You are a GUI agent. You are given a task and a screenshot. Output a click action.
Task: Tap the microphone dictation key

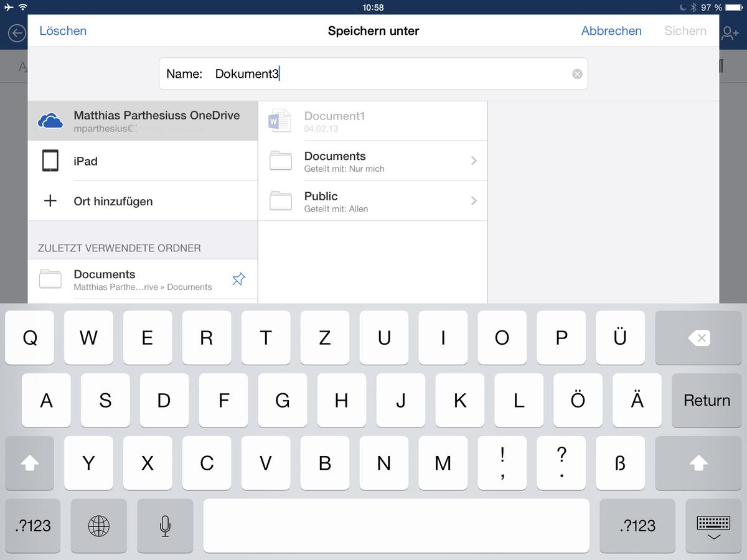tap(165, 526)
